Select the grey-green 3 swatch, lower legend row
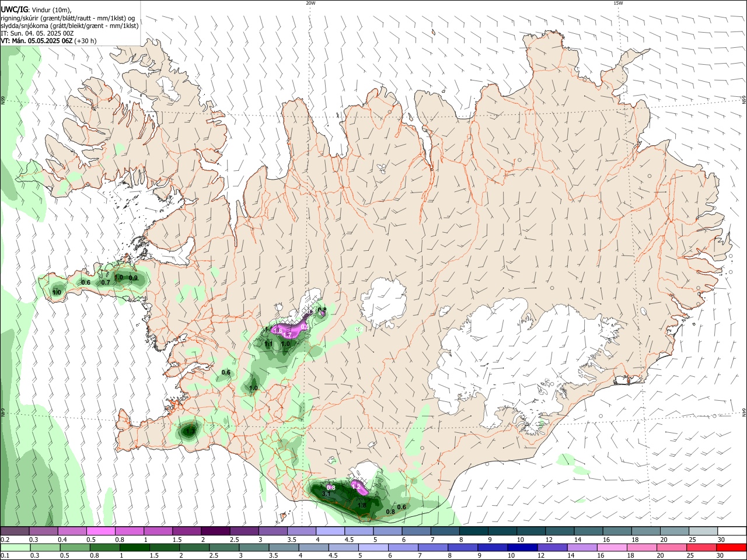747x560 pixels. (254, 547)
